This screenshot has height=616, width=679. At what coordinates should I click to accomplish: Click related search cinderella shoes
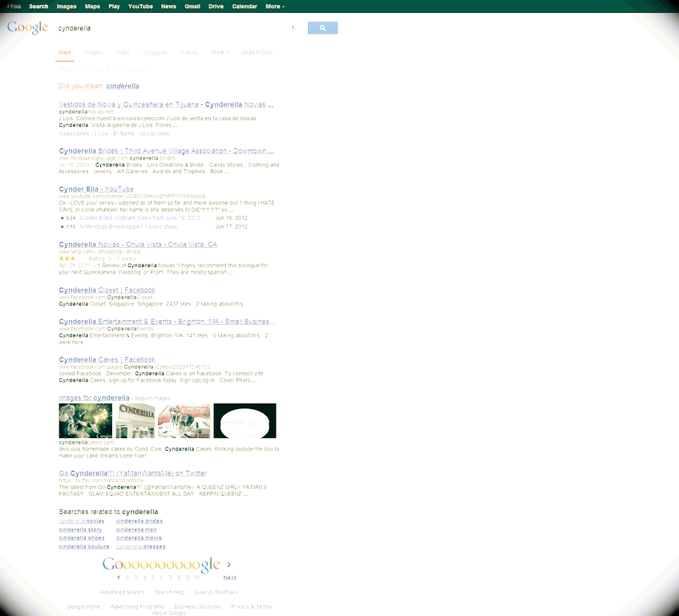point(82,538)
